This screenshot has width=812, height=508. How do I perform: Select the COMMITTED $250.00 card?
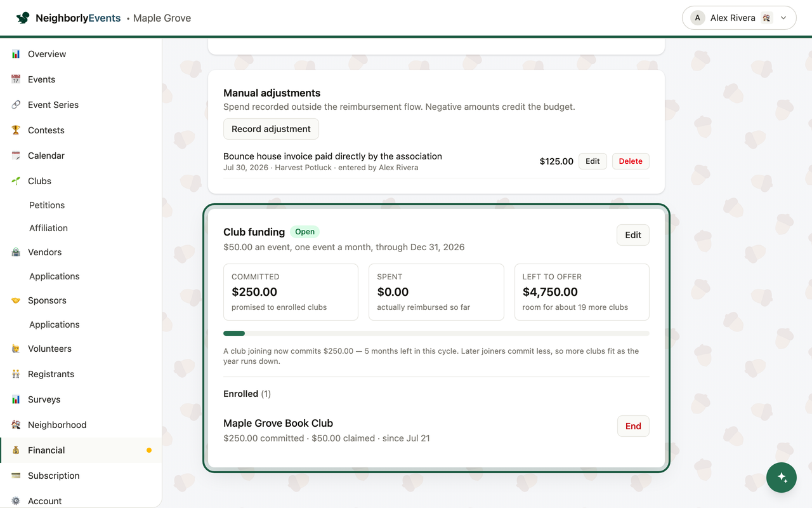(x=291, y=292)
